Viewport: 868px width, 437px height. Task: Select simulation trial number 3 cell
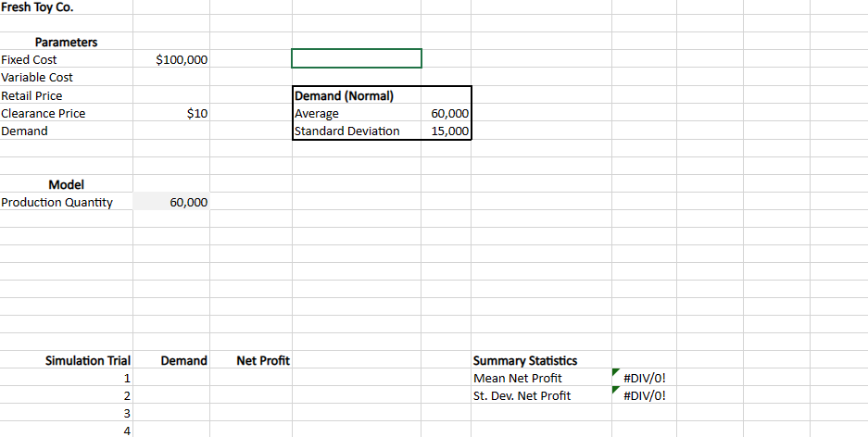[x=67, y=413]
